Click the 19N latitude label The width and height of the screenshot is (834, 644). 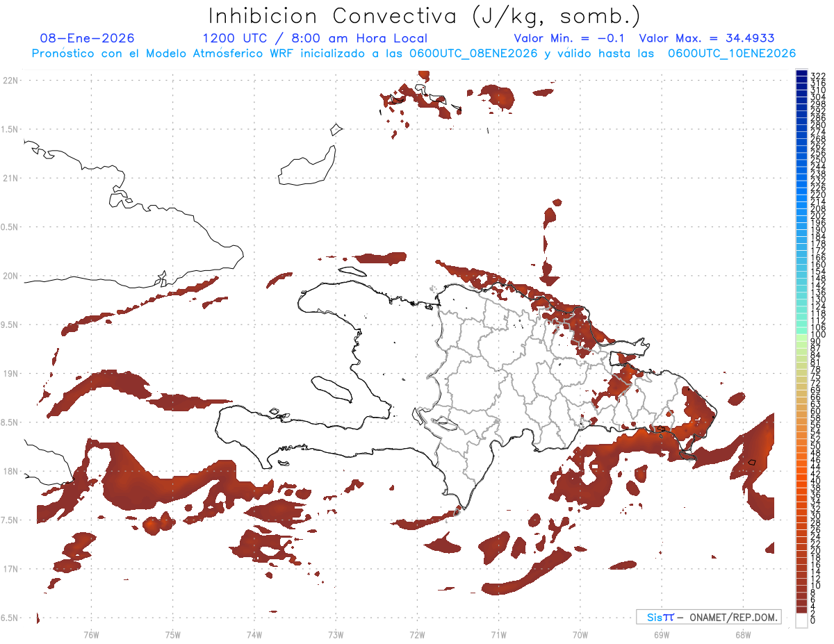[x=10, y=374]
